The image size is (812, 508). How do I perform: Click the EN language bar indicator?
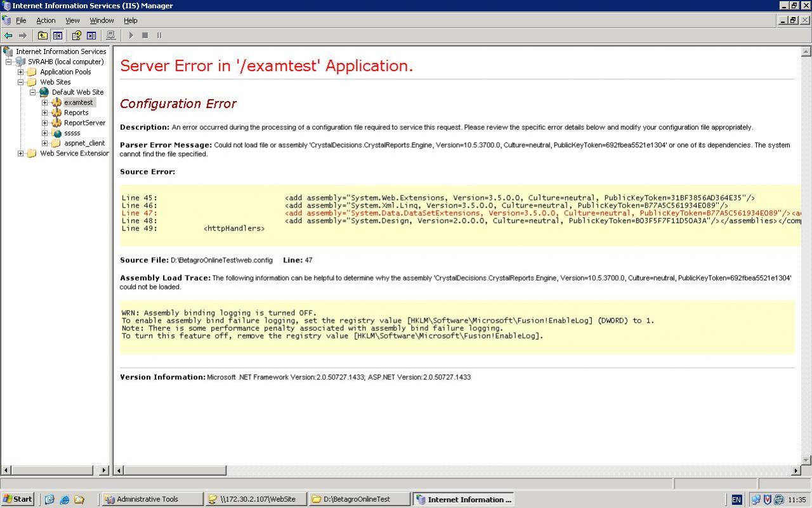[737, 500]
